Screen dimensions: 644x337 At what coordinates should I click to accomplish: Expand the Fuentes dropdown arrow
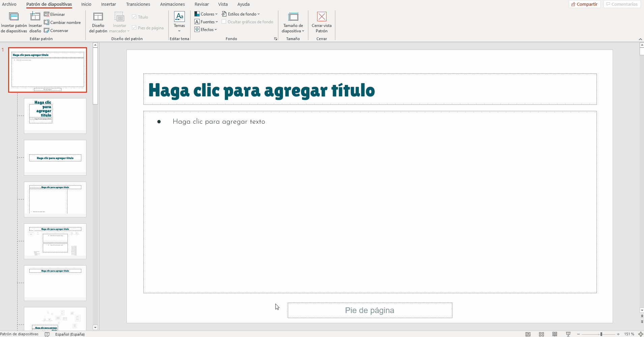point(217,22)
